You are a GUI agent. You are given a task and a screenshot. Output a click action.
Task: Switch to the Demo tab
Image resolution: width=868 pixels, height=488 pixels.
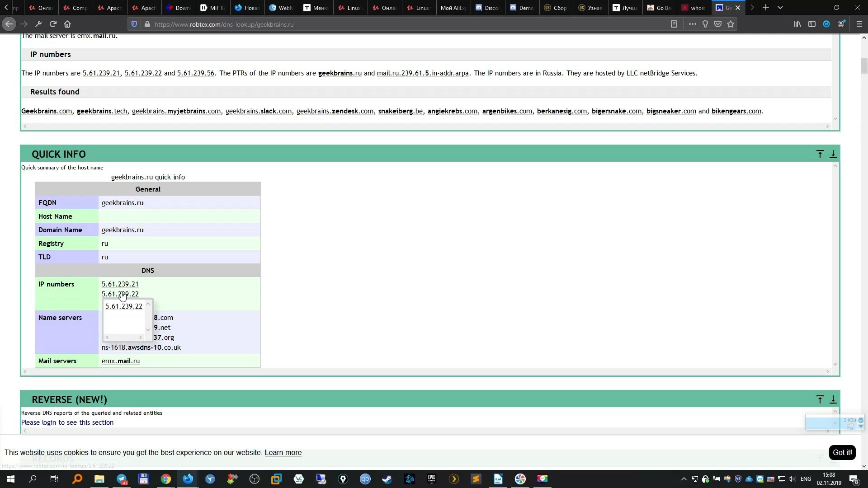pyautogui.click(x=522, y=8)
